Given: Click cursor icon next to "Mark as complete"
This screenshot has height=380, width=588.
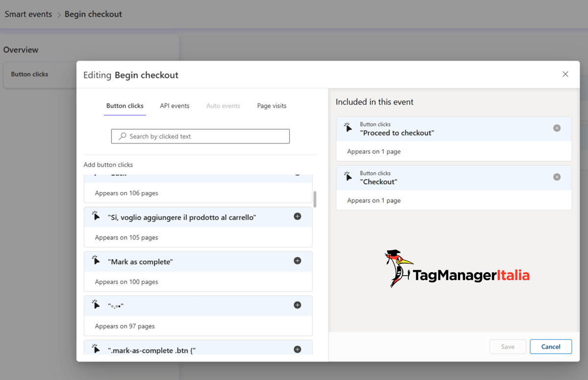Looking at the screenshot, I should (x=96, y=261).
